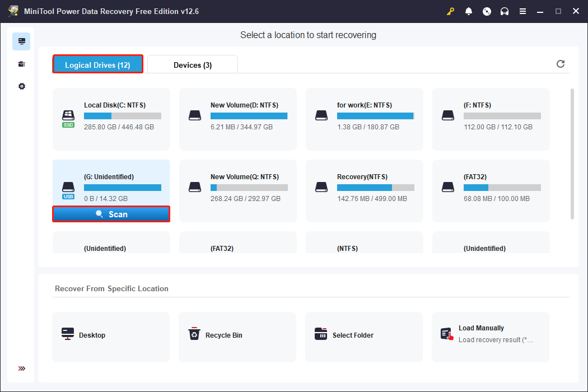Stay on the Logical Drives tab
Viewport: 588px width, 392px height.
[97, 64]
